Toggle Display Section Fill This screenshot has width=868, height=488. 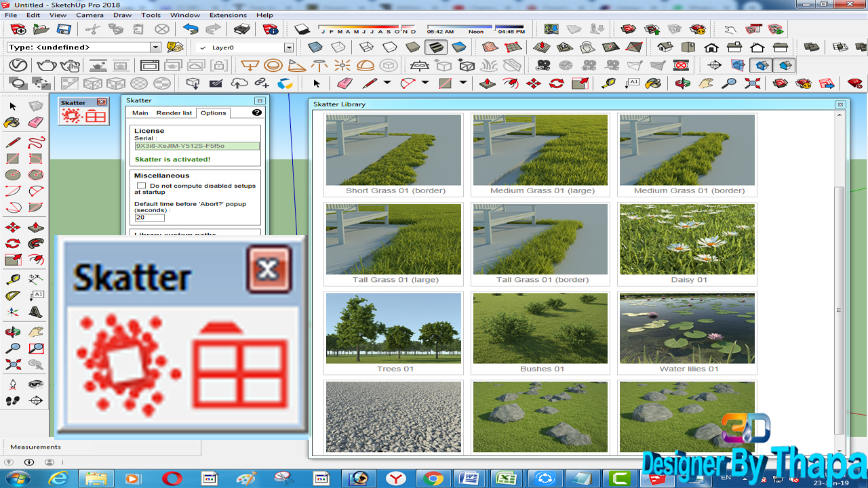(x=784, y=65)
